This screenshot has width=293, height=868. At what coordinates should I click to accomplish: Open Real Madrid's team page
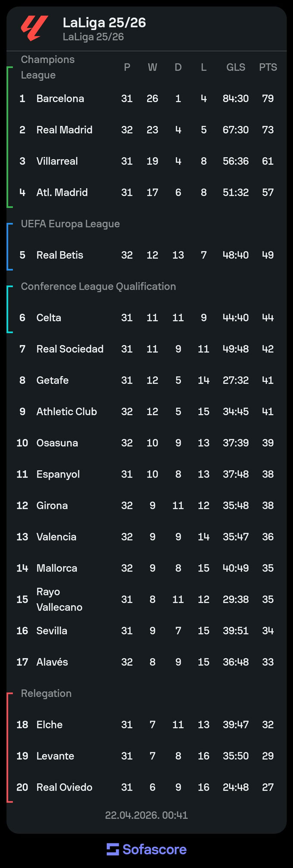(x=65, y=130)
